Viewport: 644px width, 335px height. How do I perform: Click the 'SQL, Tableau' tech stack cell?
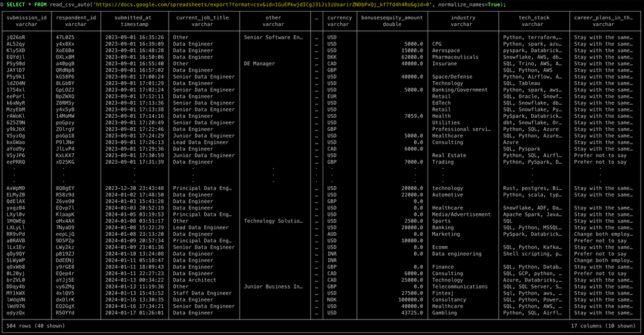(x=522, y=84)
